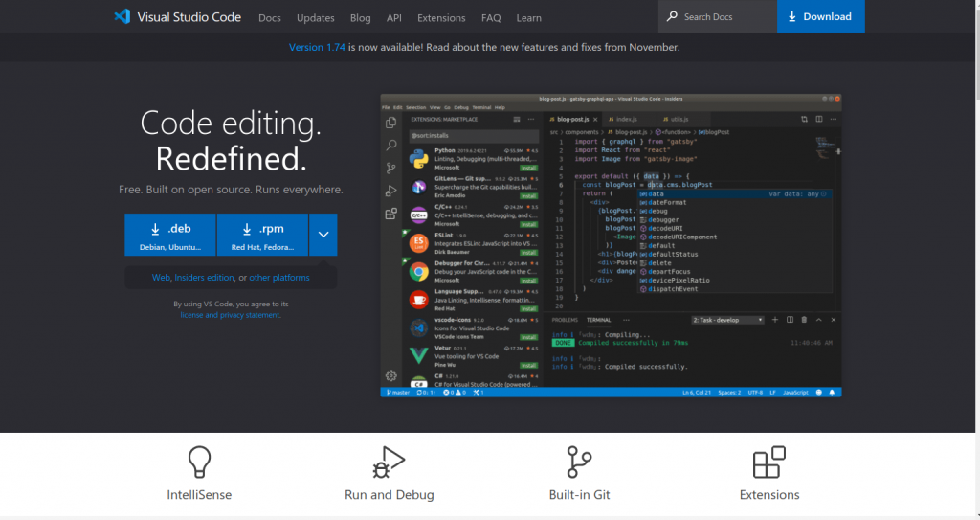Download the .deb package for Debian, Ubuntu
Viewport: 980px width, 520px height.
(170, 235)
